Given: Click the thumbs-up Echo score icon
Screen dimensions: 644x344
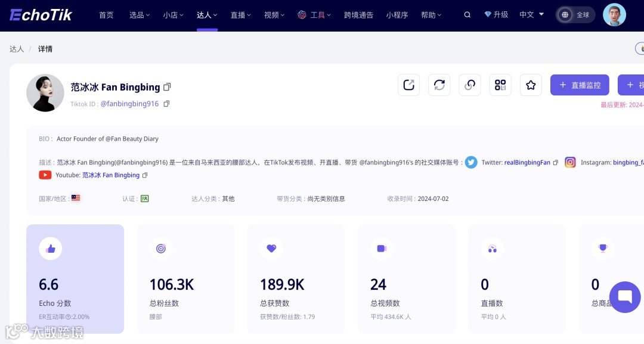Looking at the screenshot, I should coord(51,249).
